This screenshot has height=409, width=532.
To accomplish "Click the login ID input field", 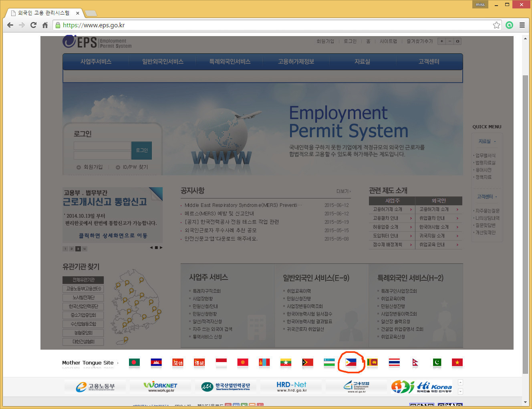I will click(x=102, y=146).
